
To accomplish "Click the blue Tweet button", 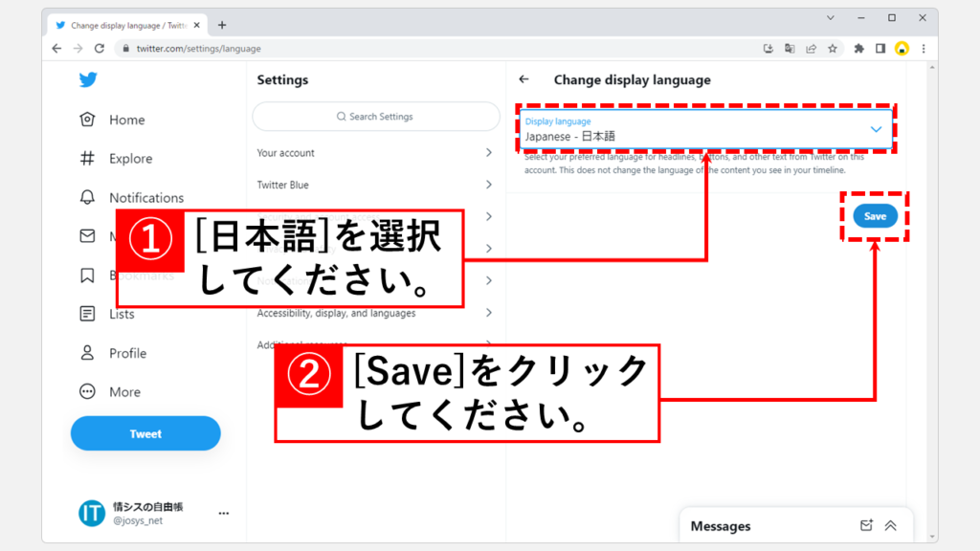I will point(145,433).
